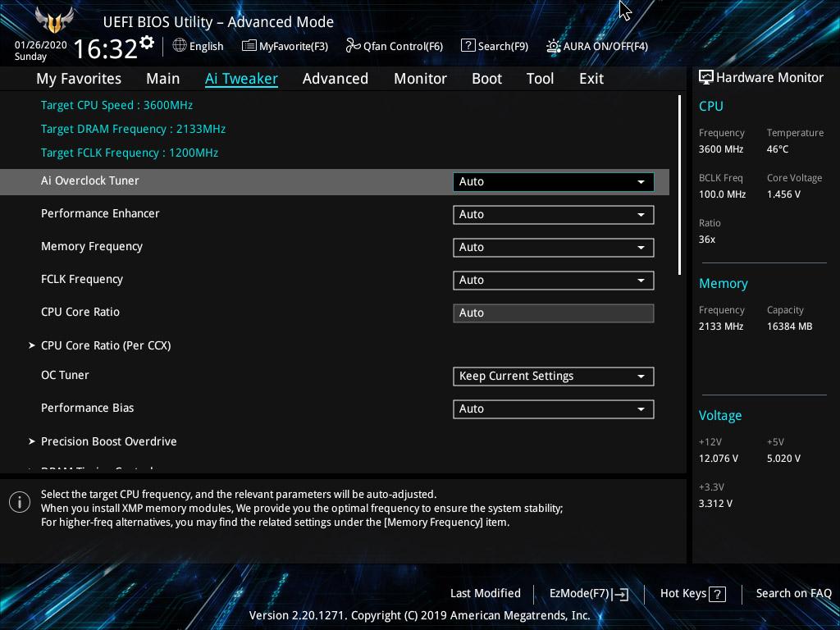The height and width of the screenshot is (630, 840).
Task: Click the FCLK Frequency label
Action: tap(82, 279)
